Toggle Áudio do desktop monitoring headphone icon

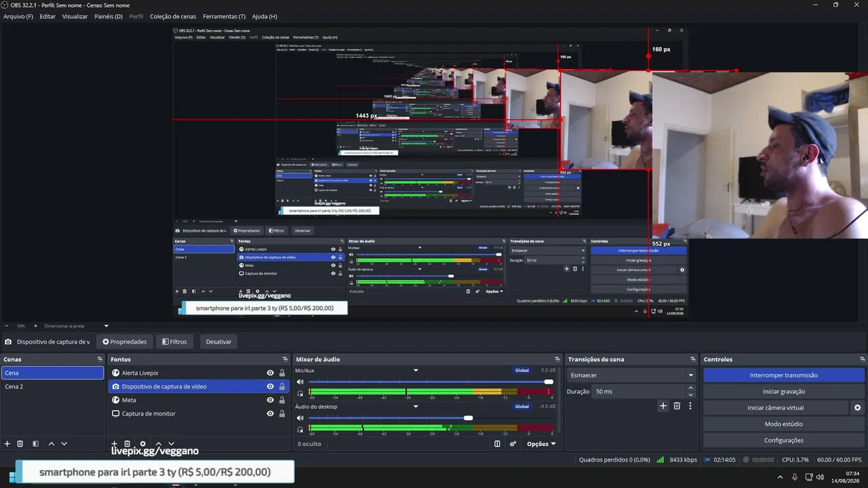(x=300, y=430)
